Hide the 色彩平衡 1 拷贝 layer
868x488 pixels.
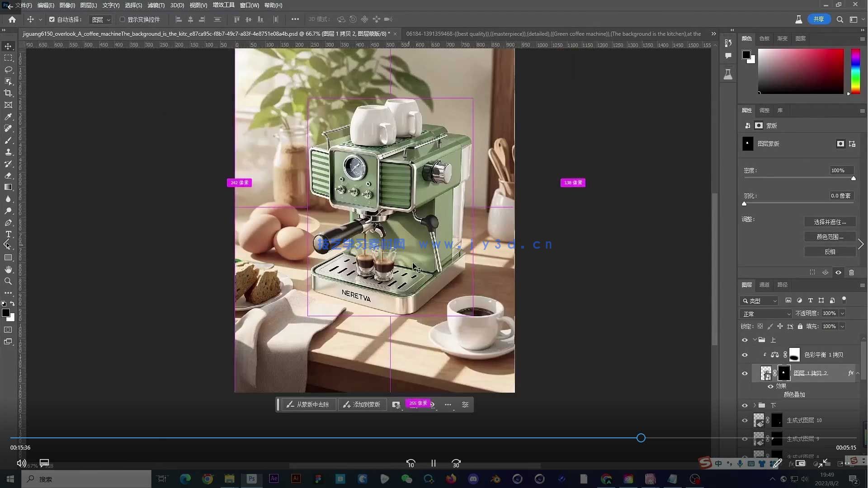745,355
